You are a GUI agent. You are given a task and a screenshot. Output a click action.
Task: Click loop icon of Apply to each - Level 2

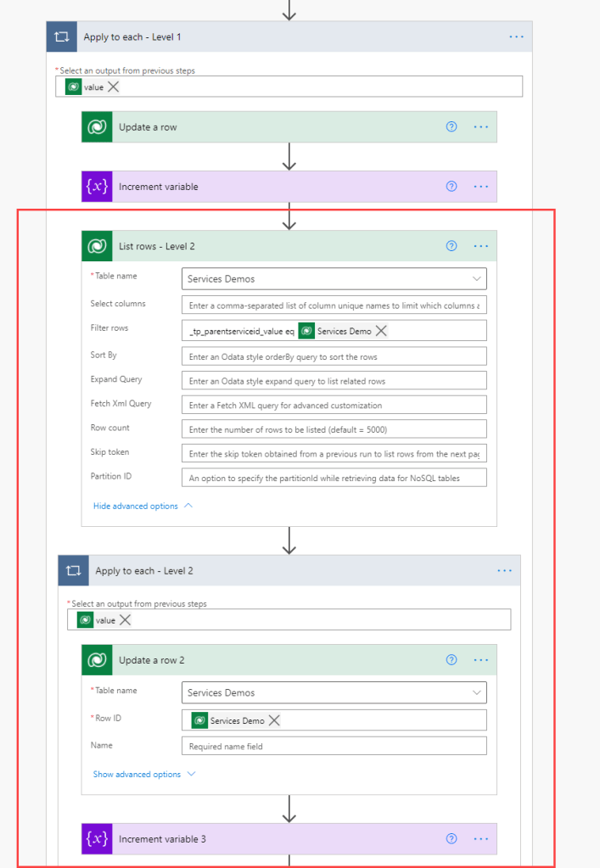[x=73, y=571]
